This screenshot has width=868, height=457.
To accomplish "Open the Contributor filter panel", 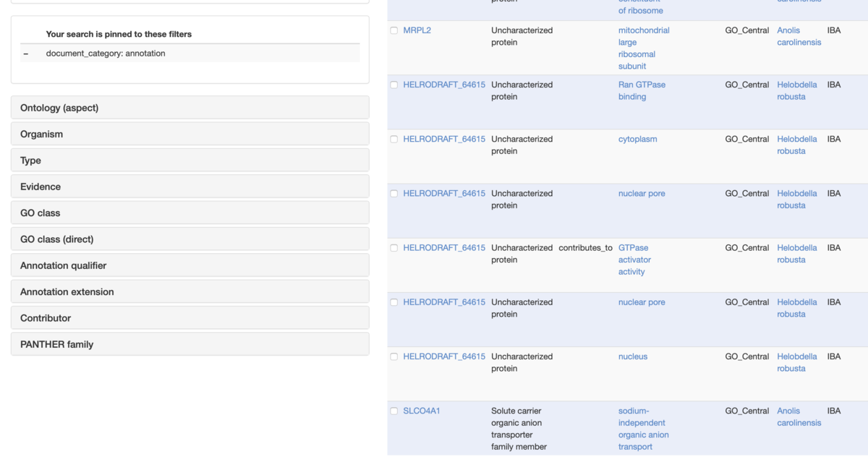I will point(190,318).
